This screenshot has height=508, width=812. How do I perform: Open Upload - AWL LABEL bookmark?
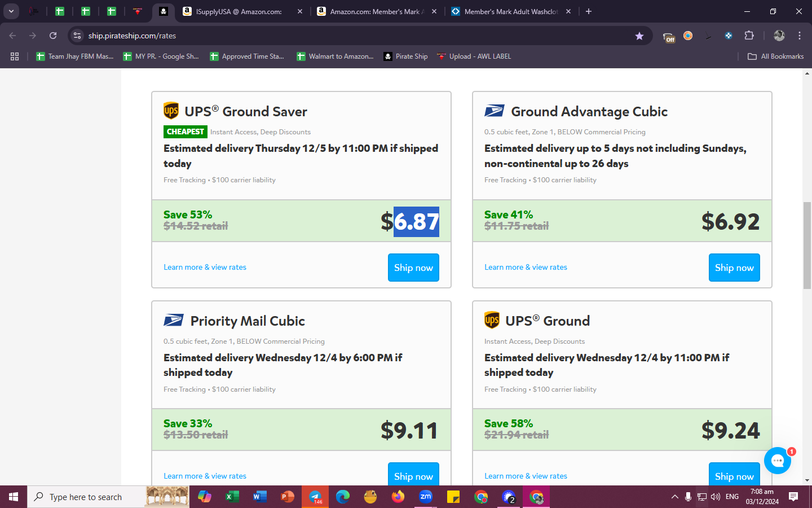[474, 56]
